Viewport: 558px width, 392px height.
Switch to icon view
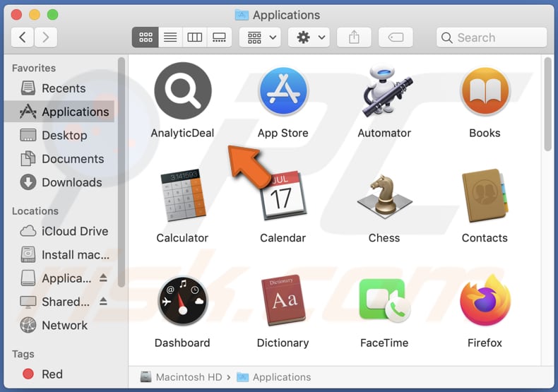[146, 37]
